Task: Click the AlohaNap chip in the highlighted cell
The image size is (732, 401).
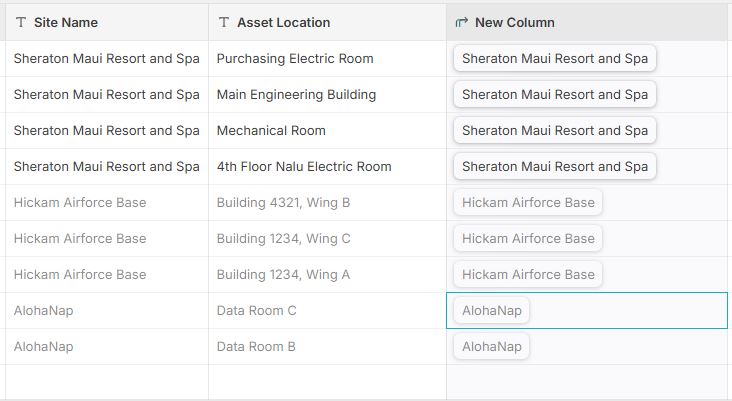Action: click(x=492, y=310)
